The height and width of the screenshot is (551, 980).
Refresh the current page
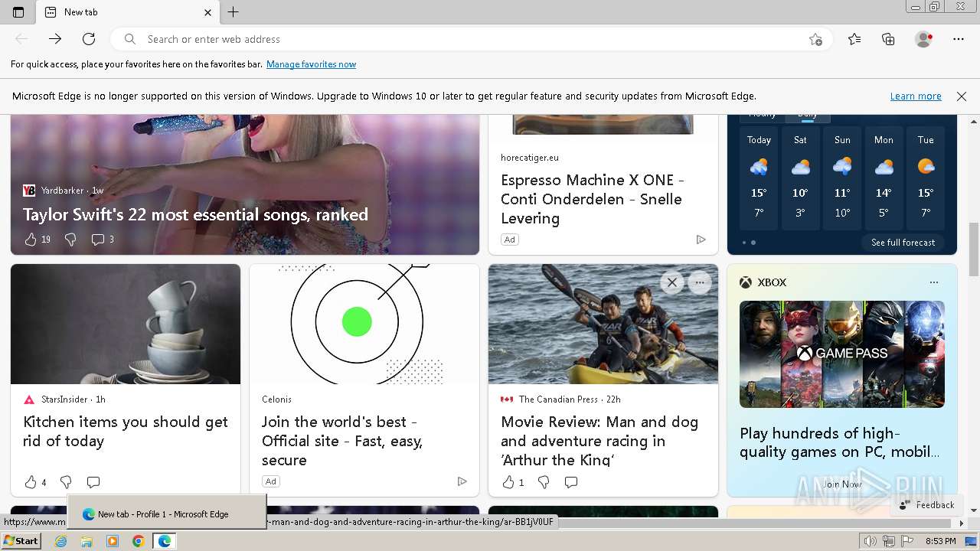pyautogui.click(x=89, y=39)
